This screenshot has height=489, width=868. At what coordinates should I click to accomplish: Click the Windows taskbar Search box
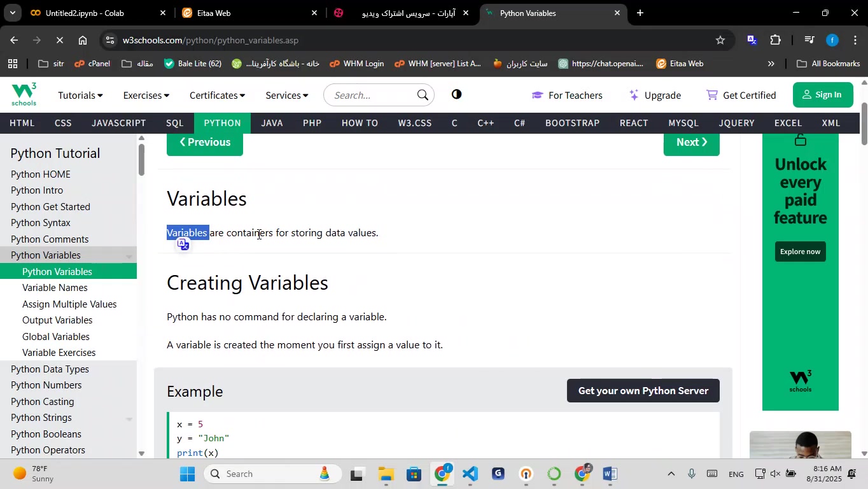[x=272, y=474]
